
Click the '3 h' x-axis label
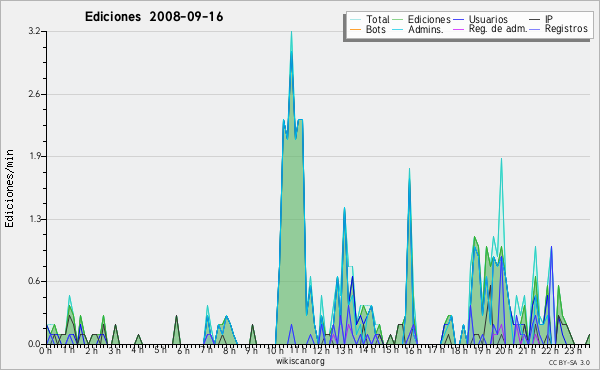[114, 351]
